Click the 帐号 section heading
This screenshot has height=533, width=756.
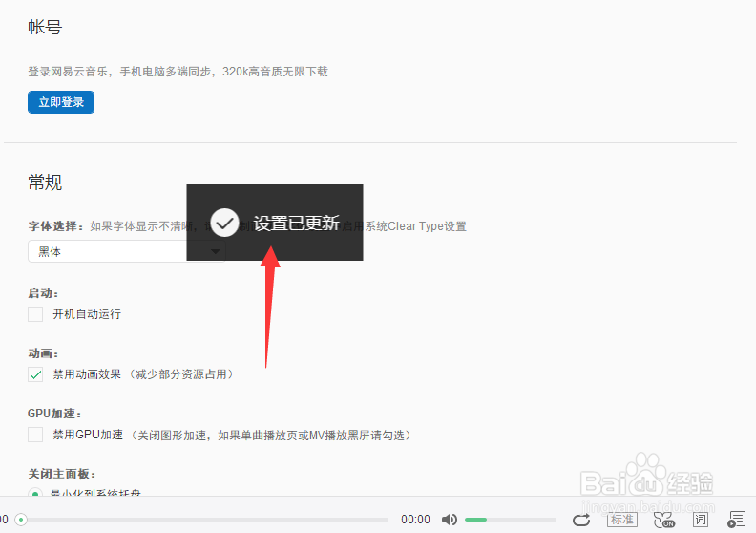45,27
